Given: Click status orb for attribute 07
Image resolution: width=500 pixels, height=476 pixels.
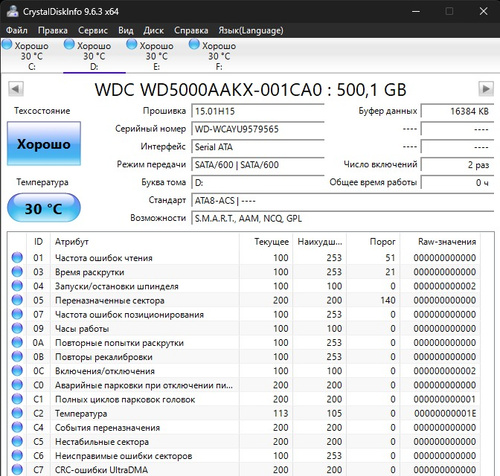Looking at the screenshot, I should click(x=17, y=314).
